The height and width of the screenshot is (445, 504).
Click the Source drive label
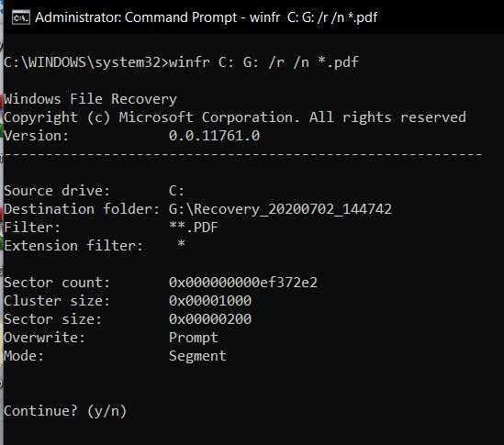point(57,191)
